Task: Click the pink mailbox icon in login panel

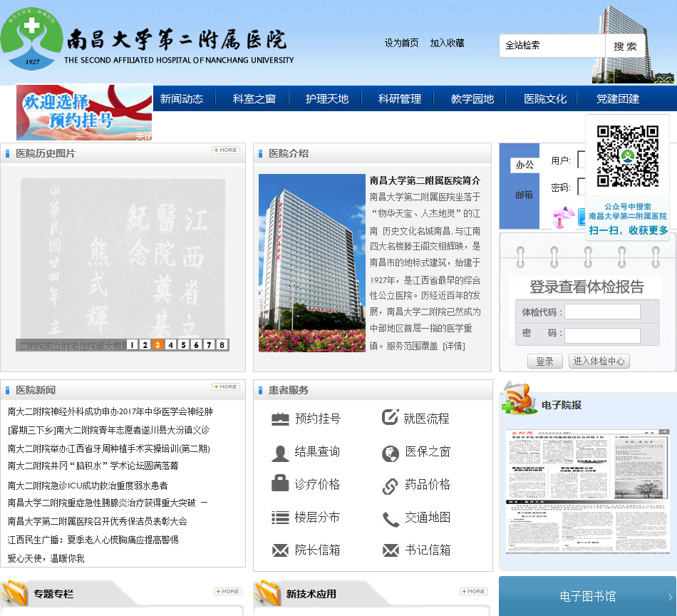Action: pyautogui.click(x=564, y=217)
